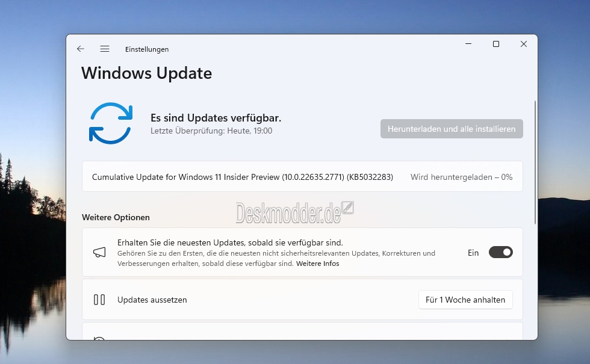Click the vertical scrollbar of the settings page
The image size is (590, 364).
535,162
